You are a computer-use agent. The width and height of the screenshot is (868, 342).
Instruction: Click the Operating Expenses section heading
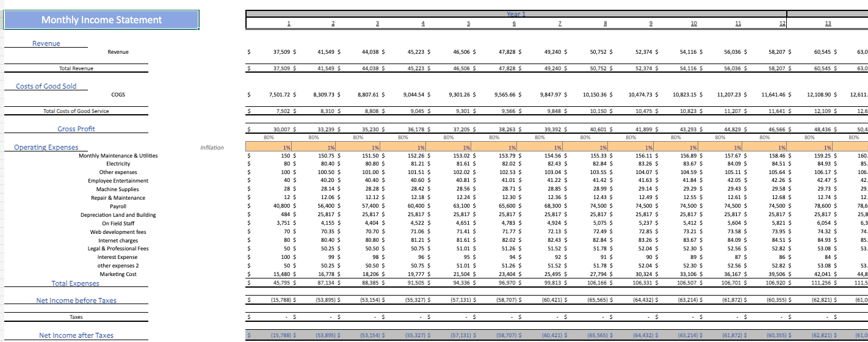[46, 147]
